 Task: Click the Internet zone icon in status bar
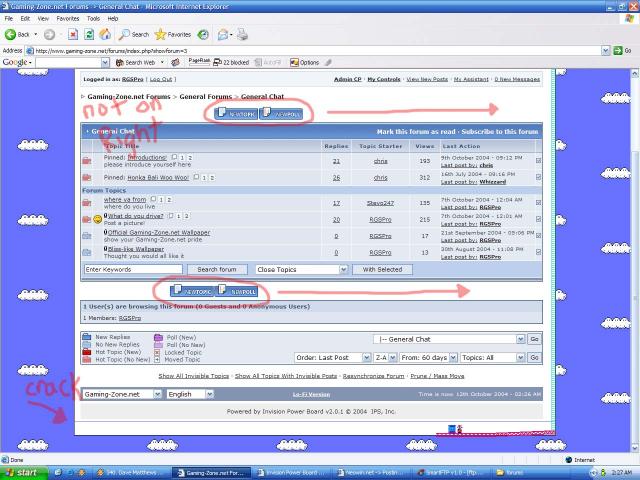click(569, 460)
